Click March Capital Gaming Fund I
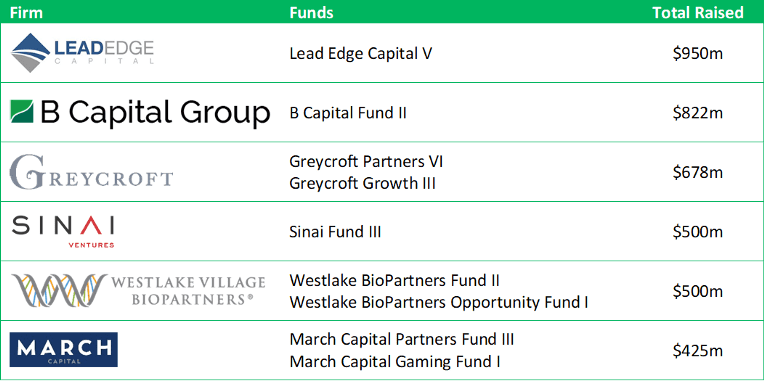Viewport: 764px width, 383px height. (x=395, y=362)
